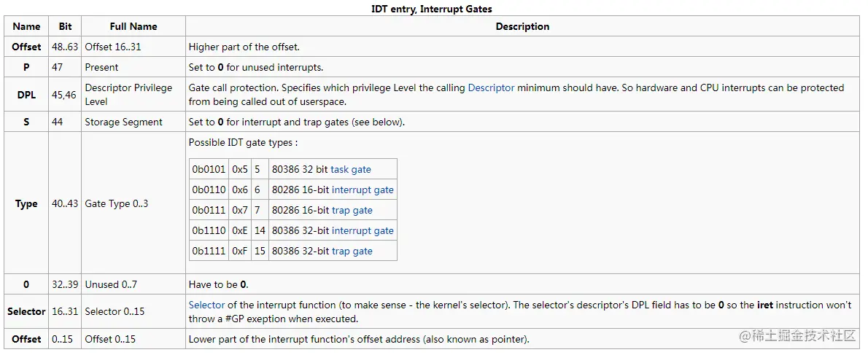Open the 80286 16-bit interrupt gate link
The height and width of the screenshot is (355, 868).
[363, 190]
